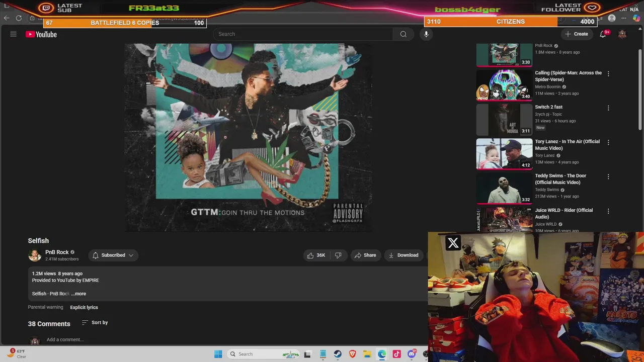The width and height of the screenshot is (644, 362).
Task: Dislike the Selfish video
Action: (x=338, y=255)
